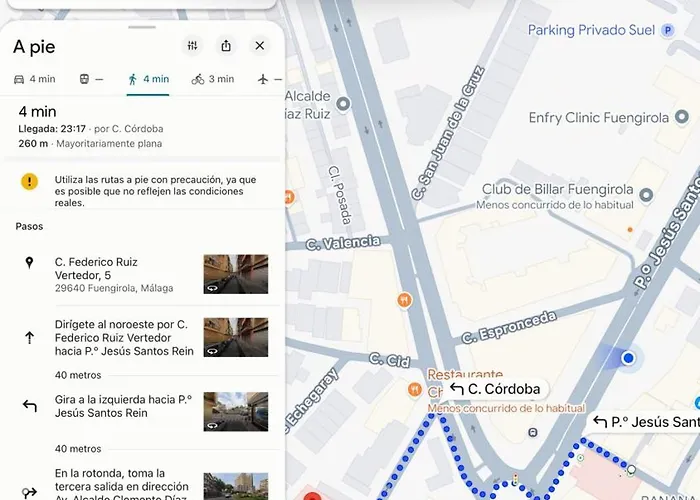The height and width of the screenshot is (500, 700).
Task: Open Street View for turn-left step
Action: tap(236, 412)
